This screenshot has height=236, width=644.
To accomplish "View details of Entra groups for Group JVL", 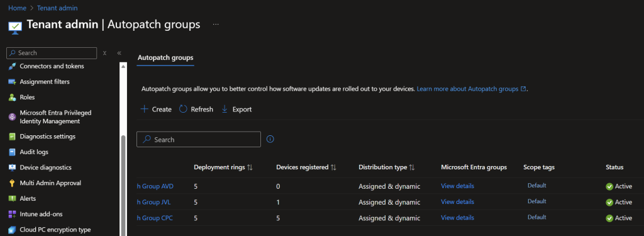I will pos(458,202).
